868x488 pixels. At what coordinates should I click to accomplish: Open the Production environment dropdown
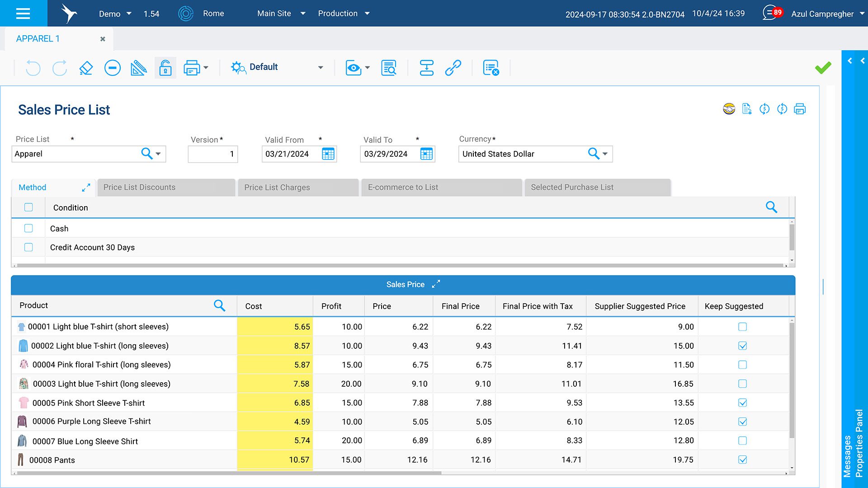(x=367, y=14)
